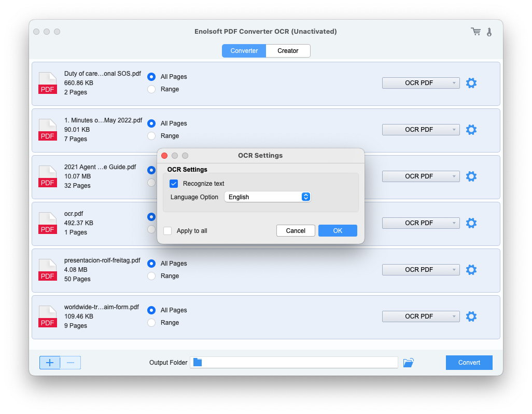This screenshot has width=532, height=414.
Task: Expand OCR PDF format dropdown for first file
Action: [x=421, y=83]
